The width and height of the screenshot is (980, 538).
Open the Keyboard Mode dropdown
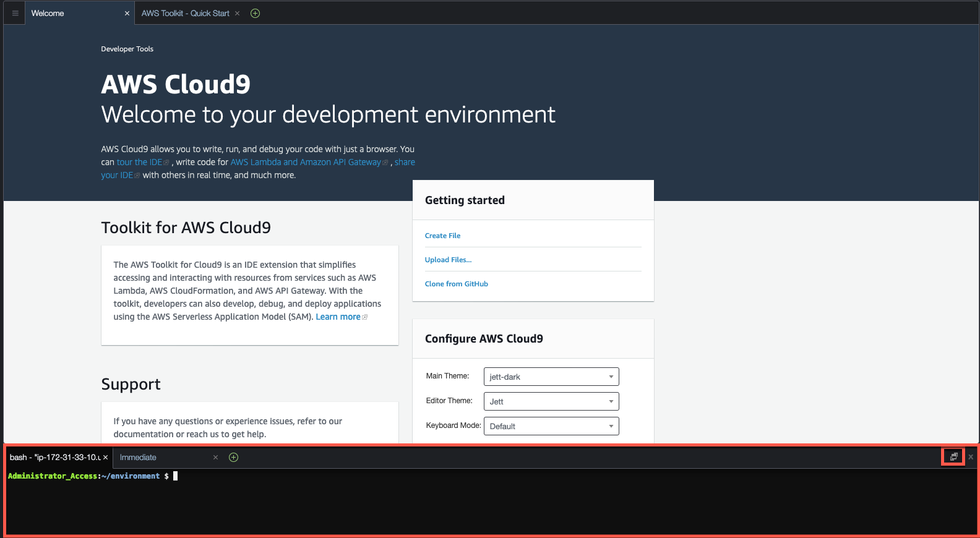[x=551, y=426]
